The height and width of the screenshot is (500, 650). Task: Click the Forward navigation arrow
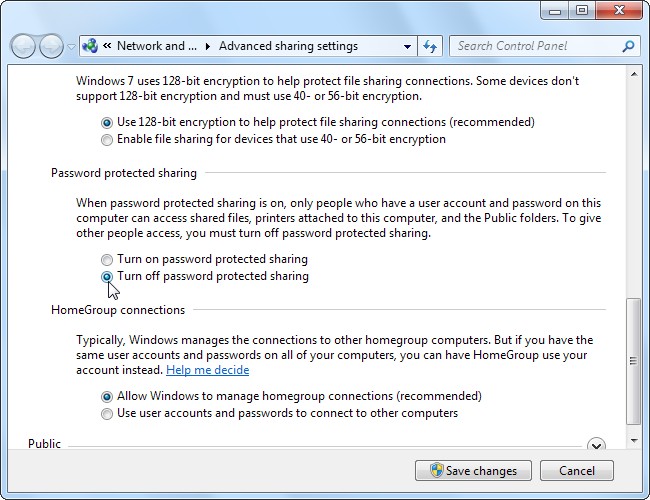point(51,46)
